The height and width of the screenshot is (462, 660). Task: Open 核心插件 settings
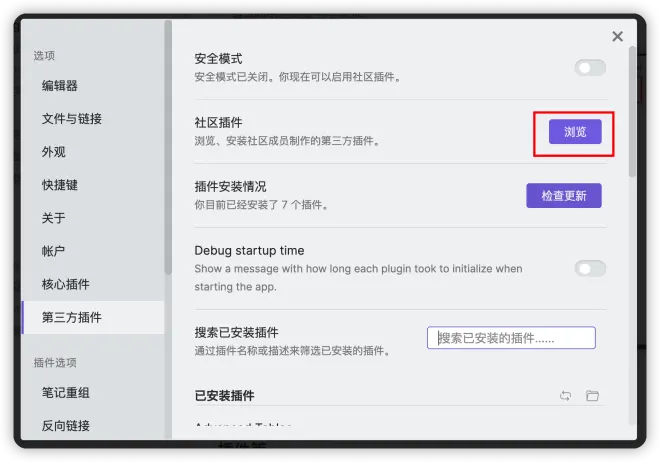[93, 284]
